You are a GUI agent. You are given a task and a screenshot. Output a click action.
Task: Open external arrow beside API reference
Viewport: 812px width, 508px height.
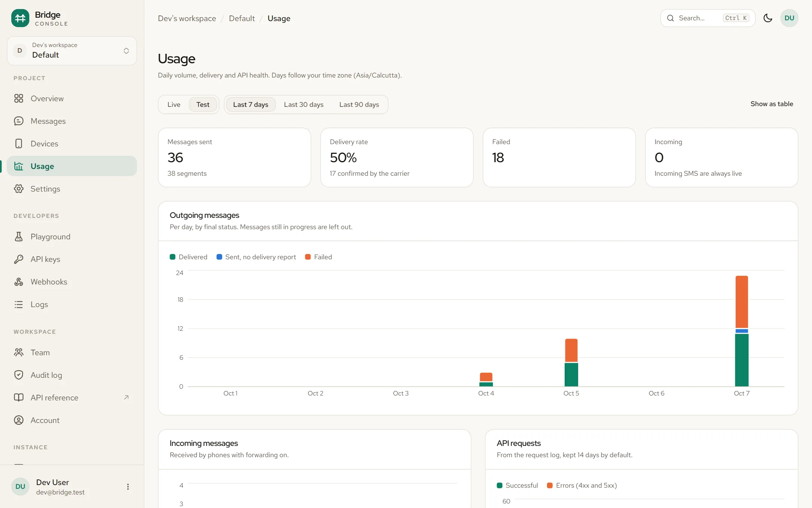pyautogui.click(x=126, y=397)
